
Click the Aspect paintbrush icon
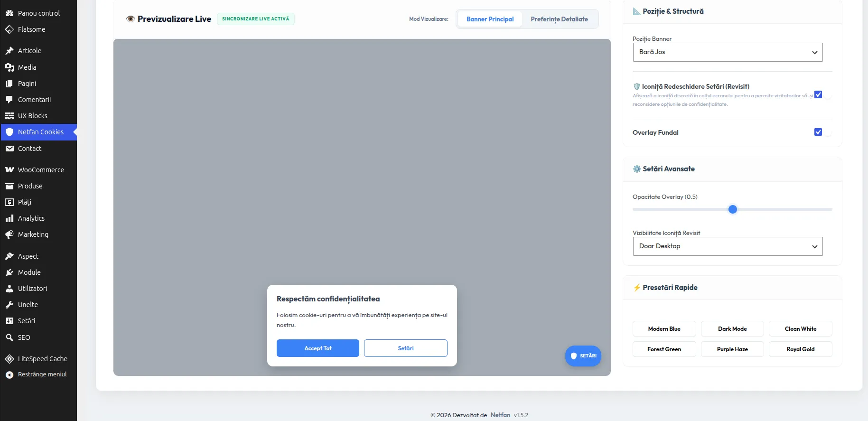click(x=9, y=256)
